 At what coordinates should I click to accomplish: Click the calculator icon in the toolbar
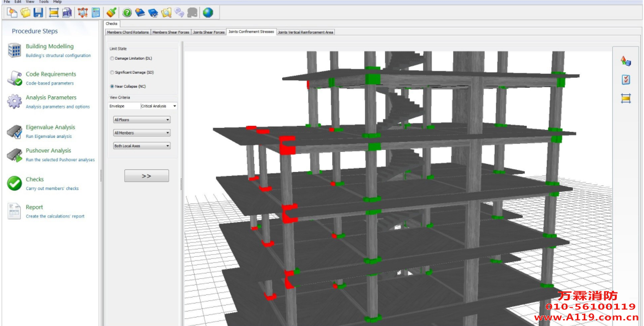pyautogui.click(x=96, y=13)
